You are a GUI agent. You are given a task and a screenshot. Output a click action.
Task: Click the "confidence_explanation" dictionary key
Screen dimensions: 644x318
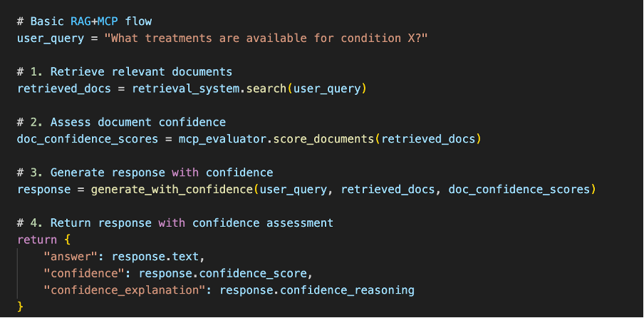(x=127, y=289)
